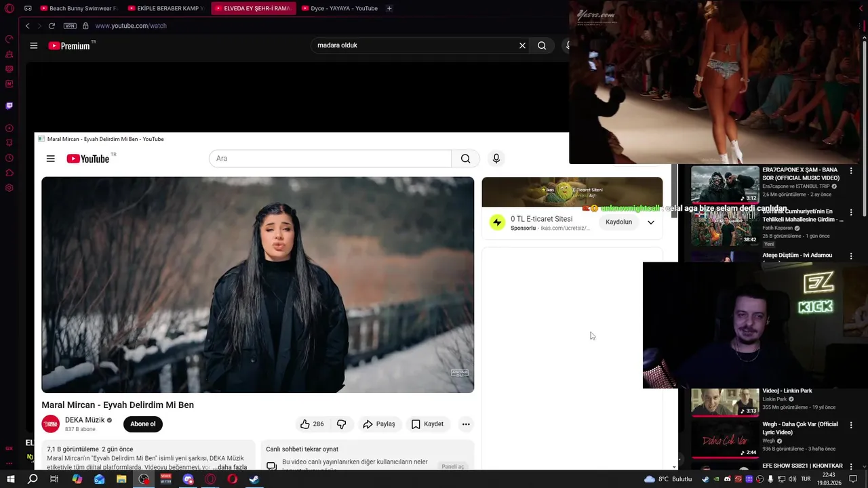The image size is (868, 488).
Task: Open options for 'Ateşe Düştüm' video
Action: [x=852, y=256]
